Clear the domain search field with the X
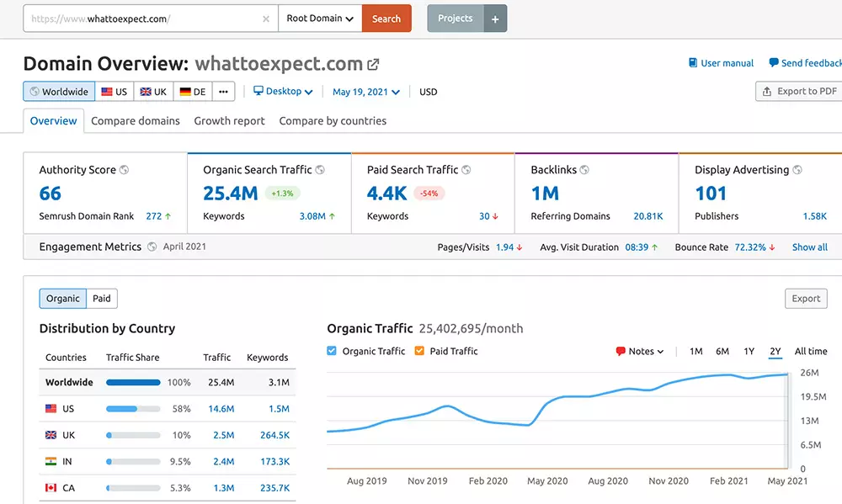 click(266, 19)
